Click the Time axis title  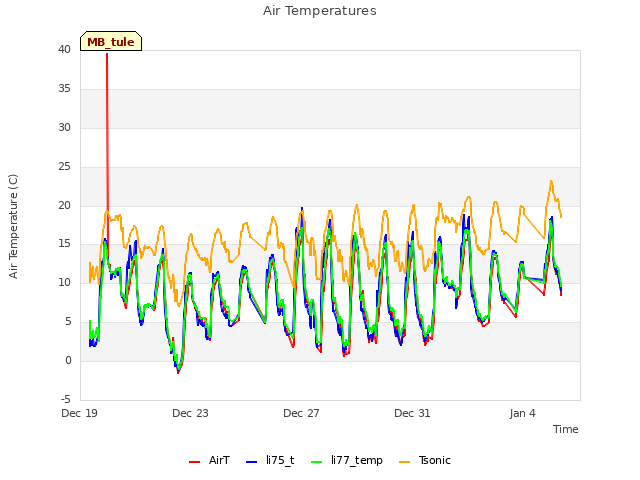coord(565,429)
